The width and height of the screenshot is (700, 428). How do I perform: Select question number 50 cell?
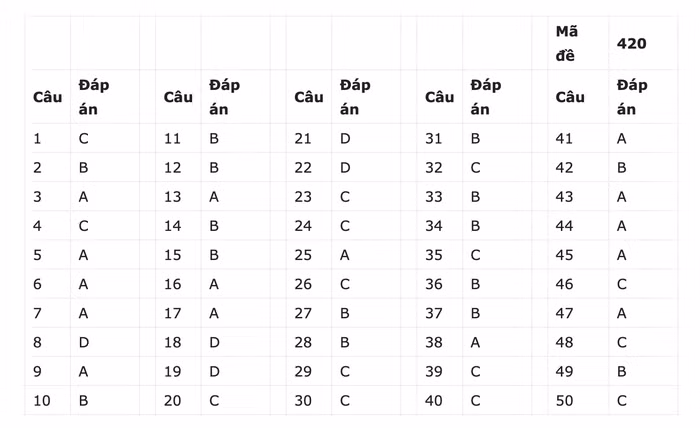pos(565,400)
